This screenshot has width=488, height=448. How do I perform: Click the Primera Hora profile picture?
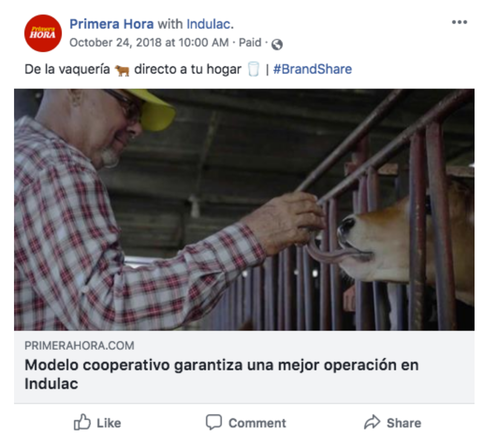point(43,33)
